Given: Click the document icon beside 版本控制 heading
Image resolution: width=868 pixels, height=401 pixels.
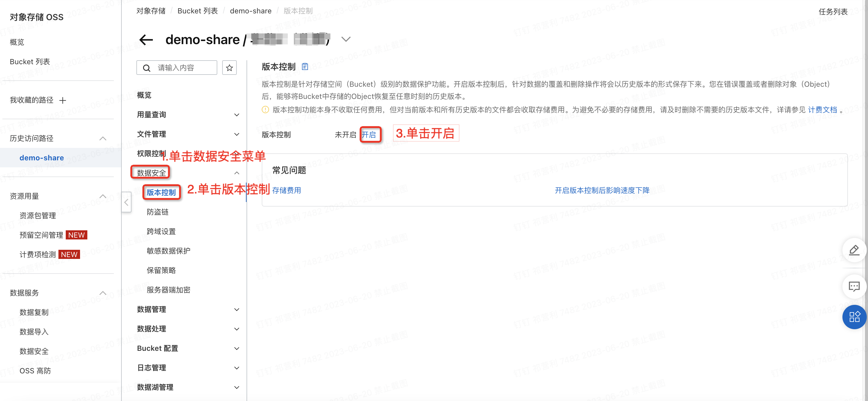Looking at the screenshot, I should pos(305,66).
